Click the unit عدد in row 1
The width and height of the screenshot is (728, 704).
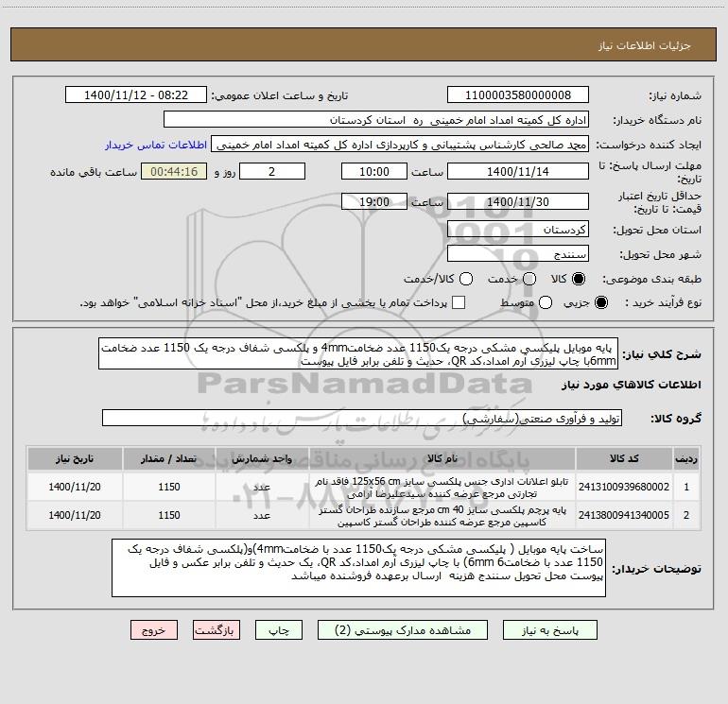(x=262, y=488)
